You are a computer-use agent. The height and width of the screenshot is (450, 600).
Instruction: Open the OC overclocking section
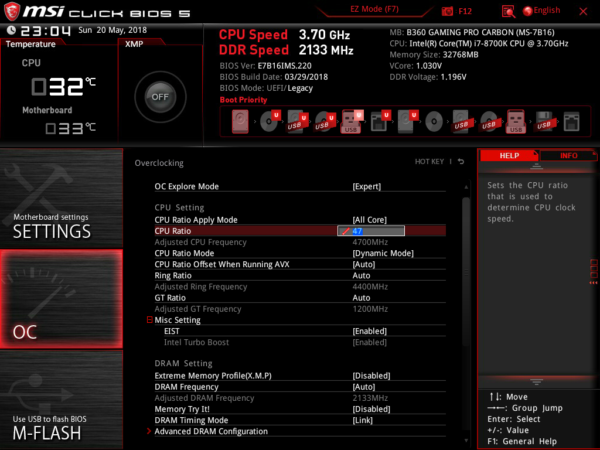61,299
